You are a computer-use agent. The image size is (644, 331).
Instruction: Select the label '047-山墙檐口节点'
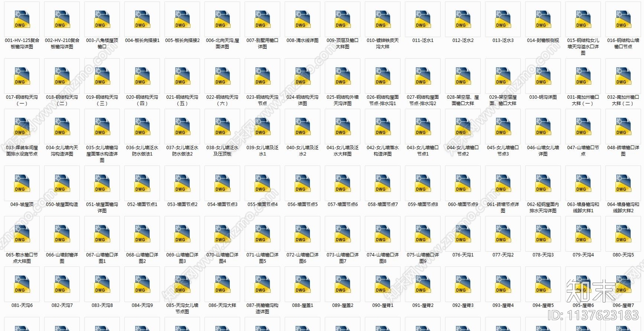click(x=583, y=151)
